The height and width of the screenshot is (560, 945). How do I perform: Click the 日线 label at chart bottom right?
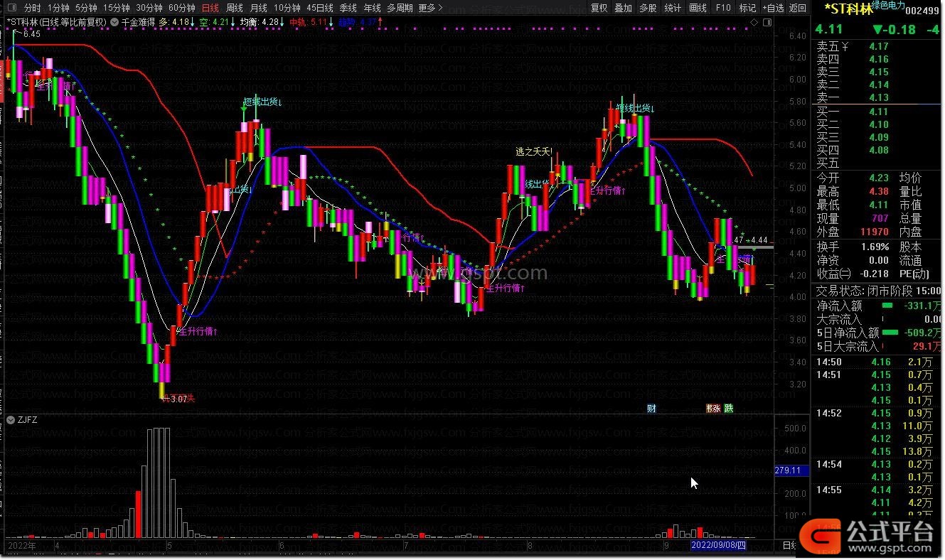pos(789,545)
